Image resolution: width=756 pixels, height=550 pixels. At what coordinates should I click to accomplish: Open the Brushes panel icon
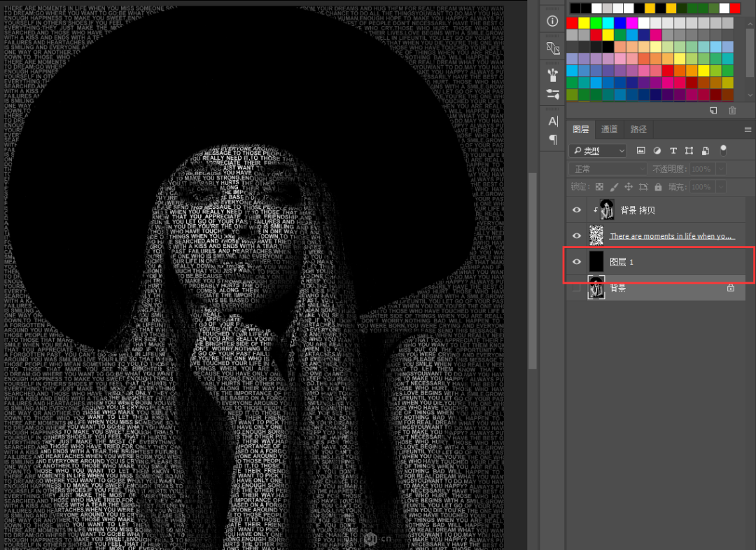point(552,74)
